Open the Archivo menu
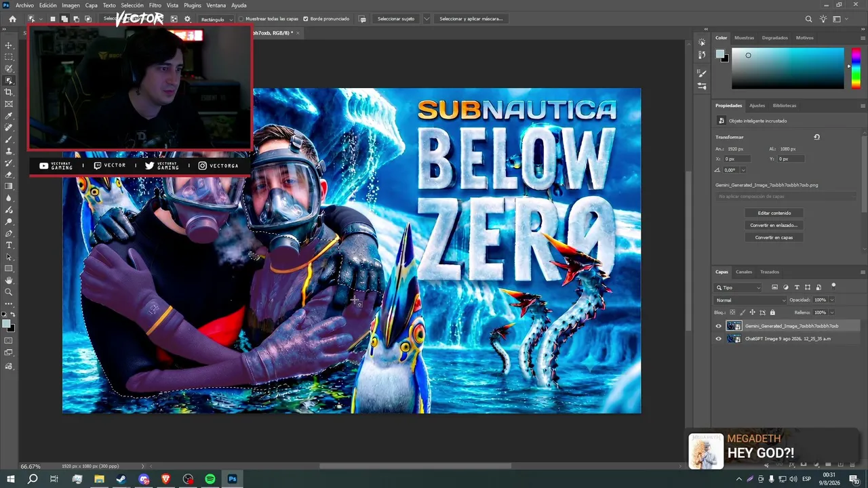This screenshot has width=868, height=488. (24, 5)
